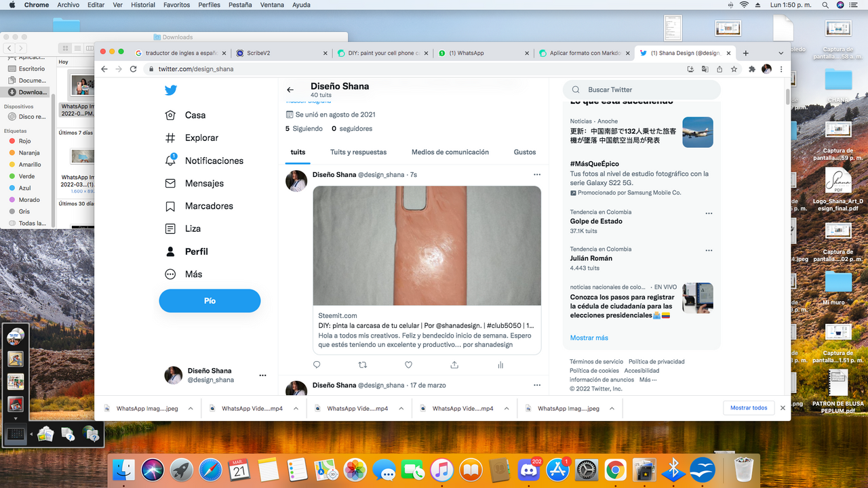Bookmark page with star icon
The image size is (868, 488).
[734, 69]
